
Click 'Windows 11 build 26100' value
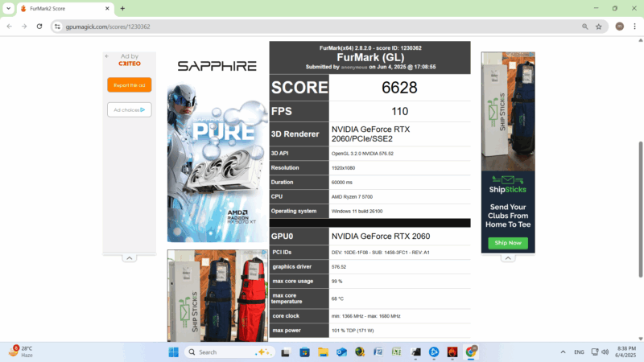pos(357,211)
